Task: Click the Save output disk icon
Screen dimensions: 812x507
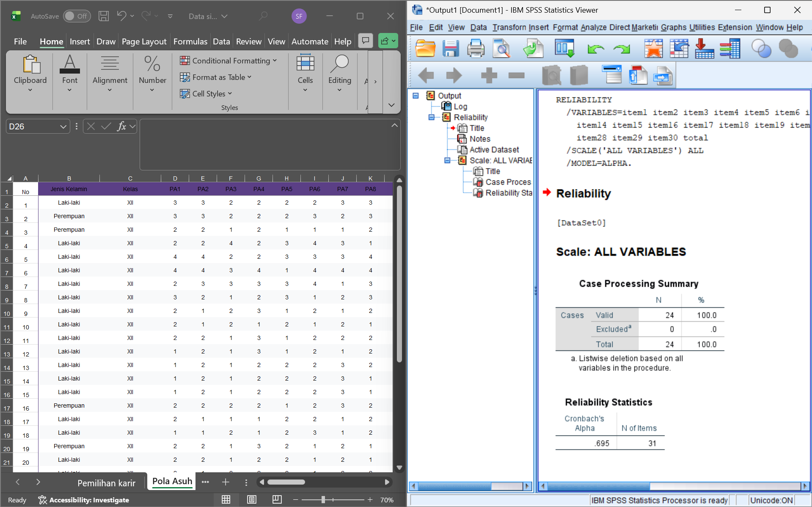Action: click(450, 49)
